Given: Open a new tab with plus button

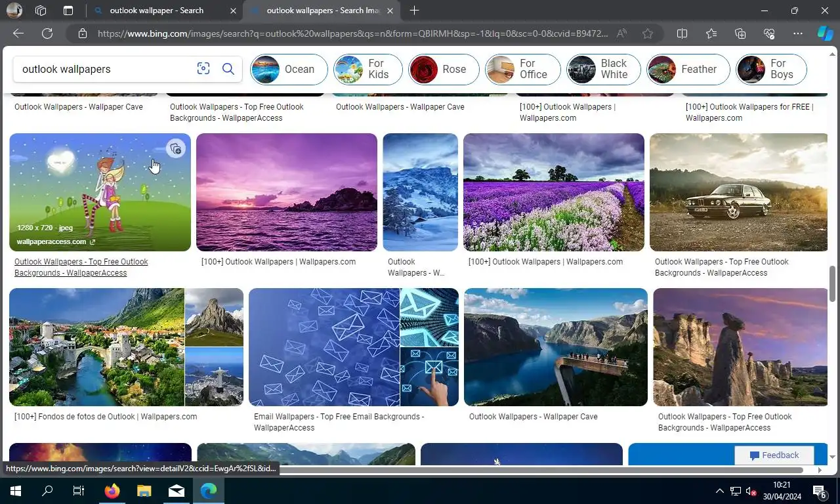Looking at the screenshot, I should pyautogui.click(x=414, y=10).
